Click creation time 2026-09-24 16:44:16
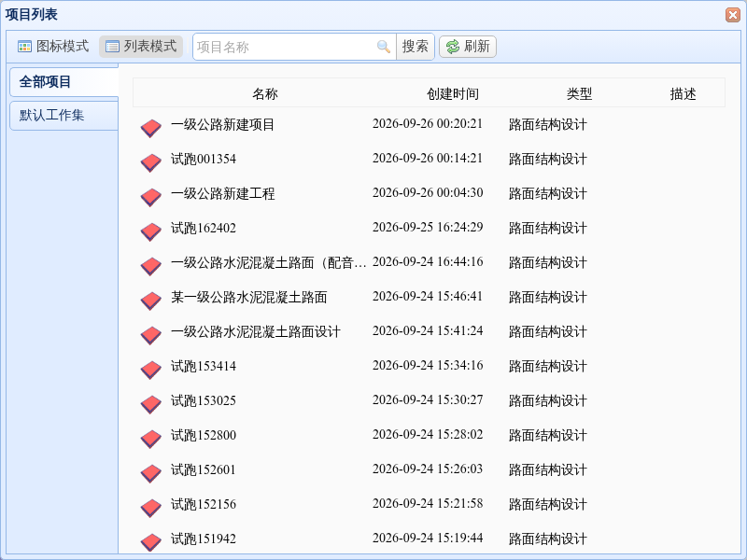Viewport: 747px width, 560px height. point(428,262)
